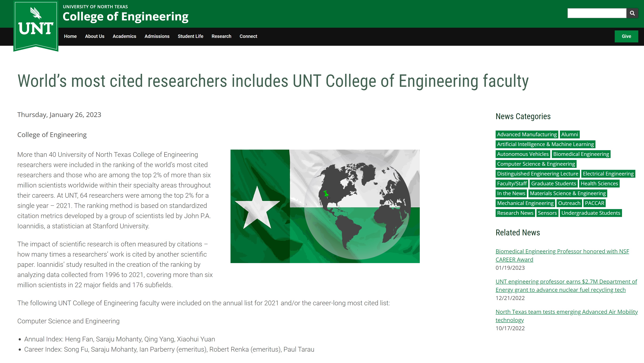Select the Research News category tag
This screenshot has height=363, width=644.
tap(515, 213)
